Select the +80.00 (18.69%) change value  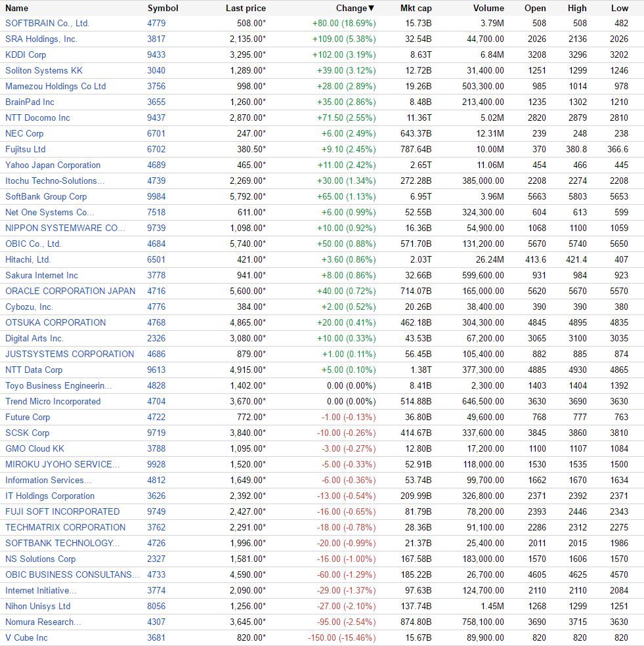tap(344, 24)
